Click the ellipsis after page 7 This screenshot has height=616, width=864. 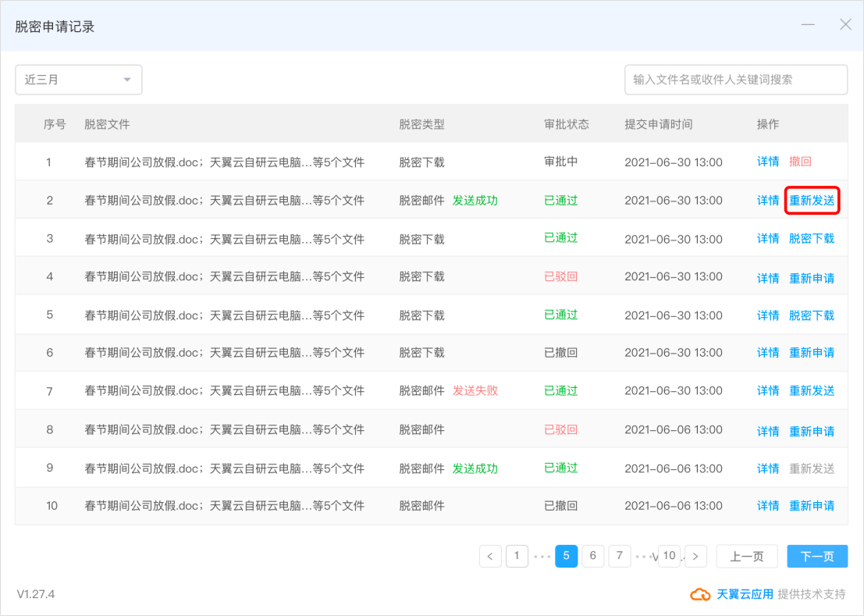click(644, 556)
